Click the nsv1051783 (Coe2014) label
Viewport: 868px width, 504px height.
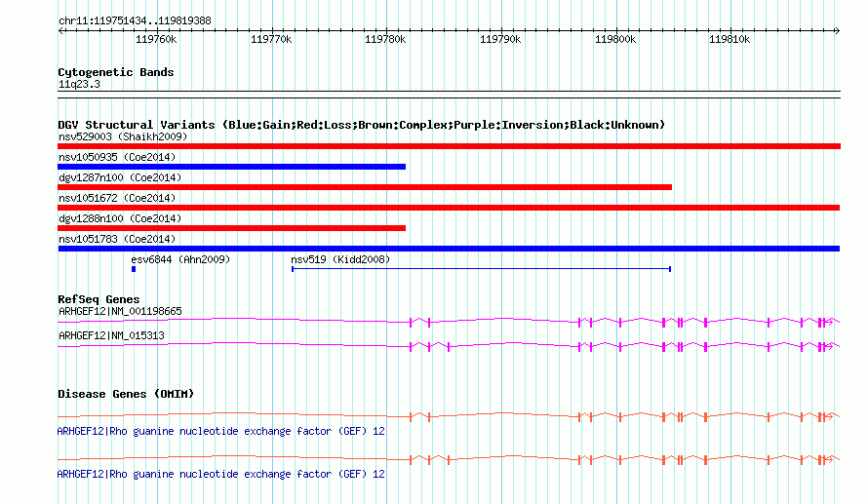coord(117,239)
